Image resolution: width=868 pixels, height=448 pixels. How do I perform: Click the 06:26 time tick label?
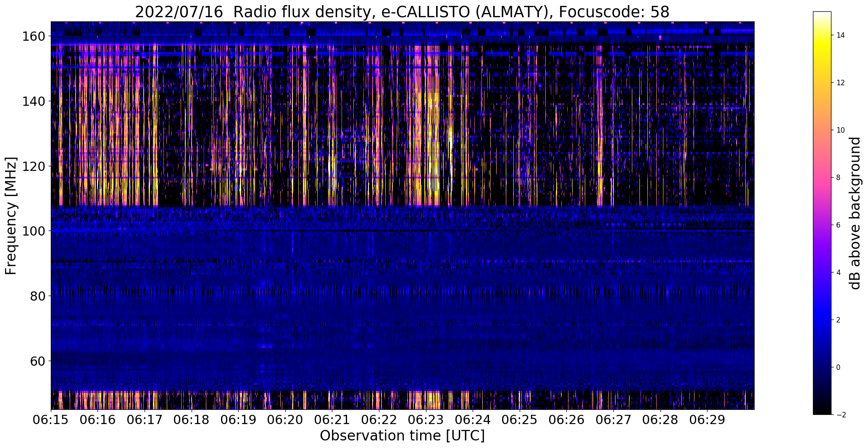click(x=567, y=420)
